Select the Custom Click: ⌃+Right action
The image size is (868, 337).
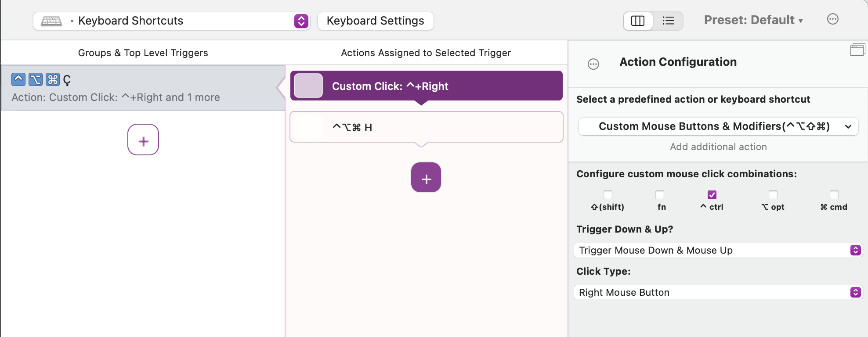pyautogui.click(x=426, y=86)
